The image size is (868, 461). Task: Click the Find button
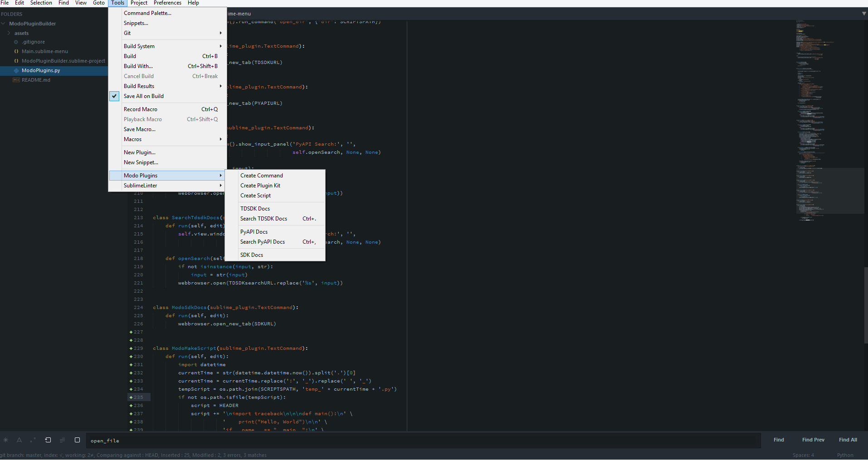tap(779, 440)
